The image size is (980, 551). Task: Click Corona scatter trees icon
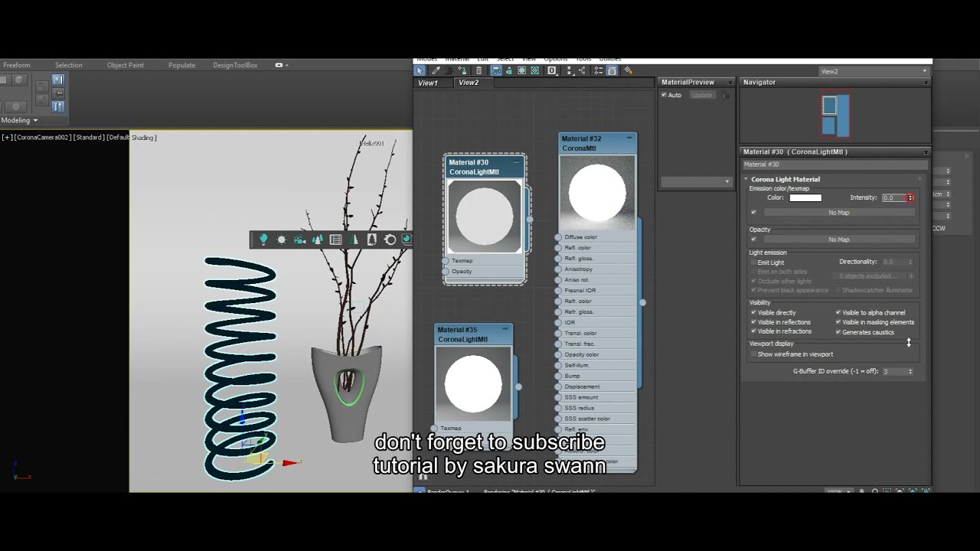(x=318, y=240)
